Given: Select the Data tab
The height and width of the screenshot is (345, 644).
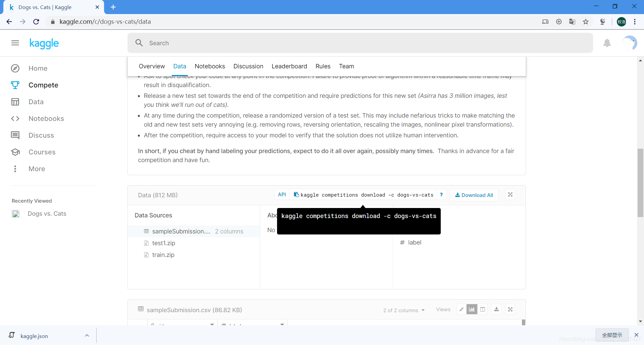Looking at the screenshot, I should [180, 66].
